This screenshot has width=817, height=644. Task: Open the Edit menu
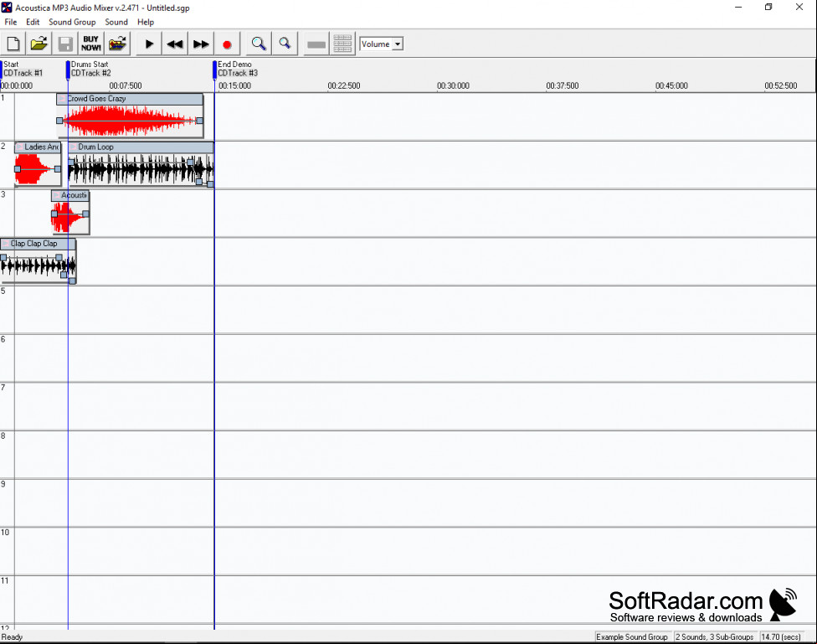click(33, 22)
